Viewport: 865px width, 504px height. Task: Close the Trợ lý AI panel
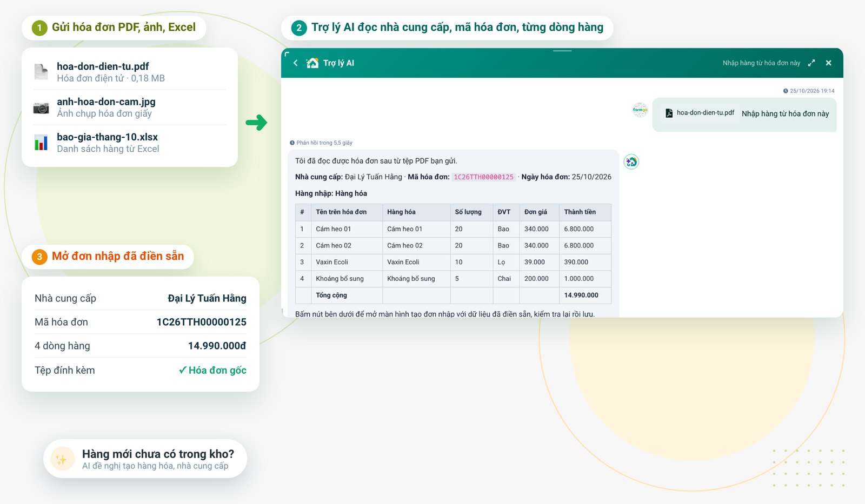click(x=829, y=63)
